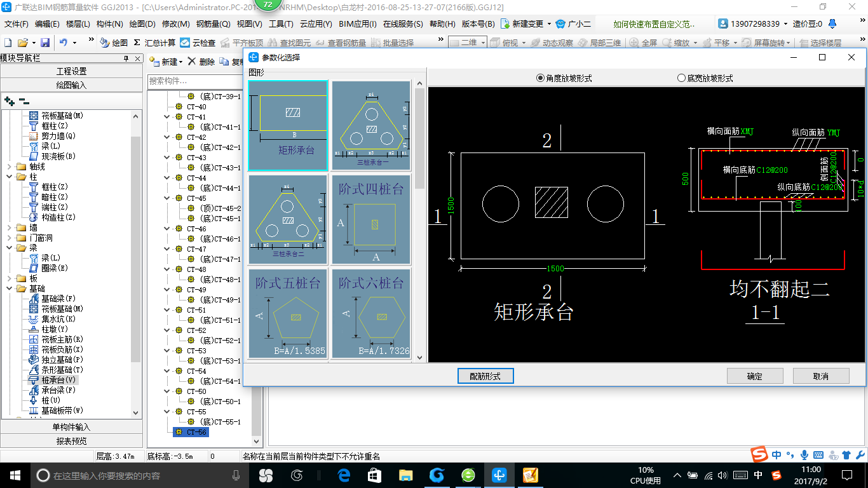Switch to 绘图 drawing mode in toolbar

point(114,43)
